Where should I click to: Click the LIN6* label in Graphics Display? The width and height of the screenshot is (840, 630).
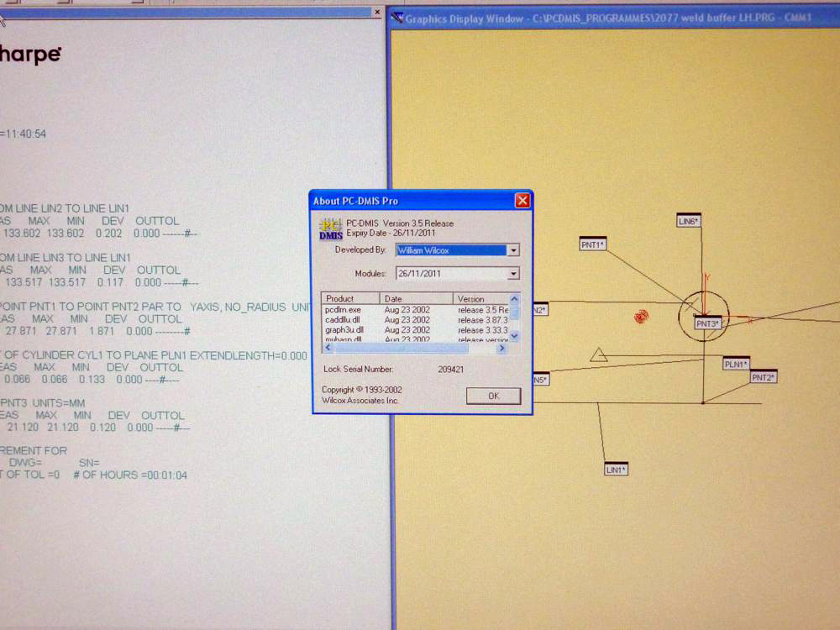tap(689, 221)
